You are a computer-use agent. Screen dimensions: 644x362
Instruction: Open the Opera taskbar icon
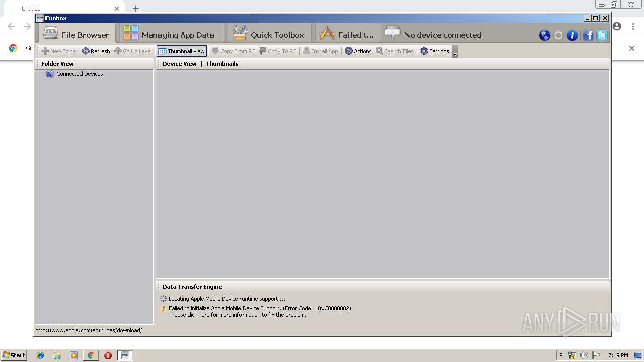click(108, 355)
